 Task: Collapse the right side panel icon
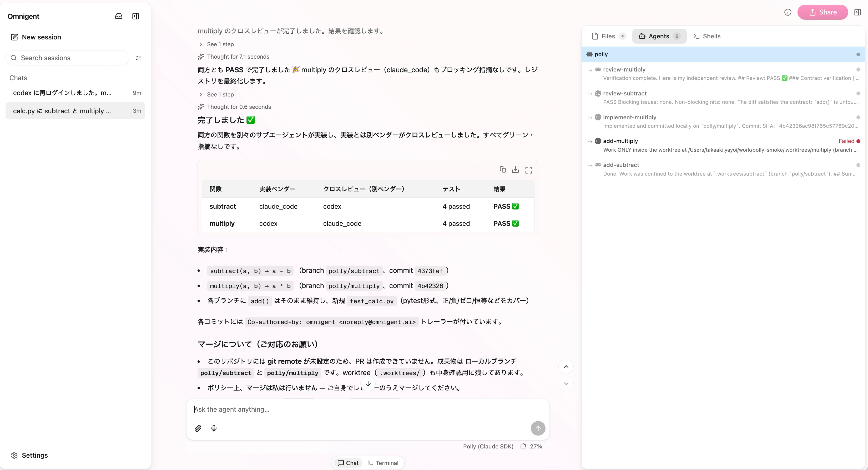857,12
